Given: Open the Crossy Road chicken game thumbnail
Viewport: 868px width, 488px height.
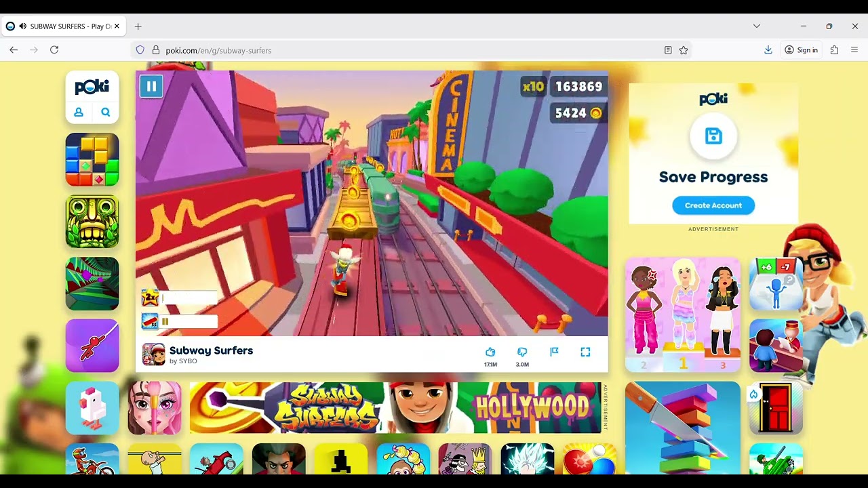Looking at the screenshot, I should tap(92, 408).
